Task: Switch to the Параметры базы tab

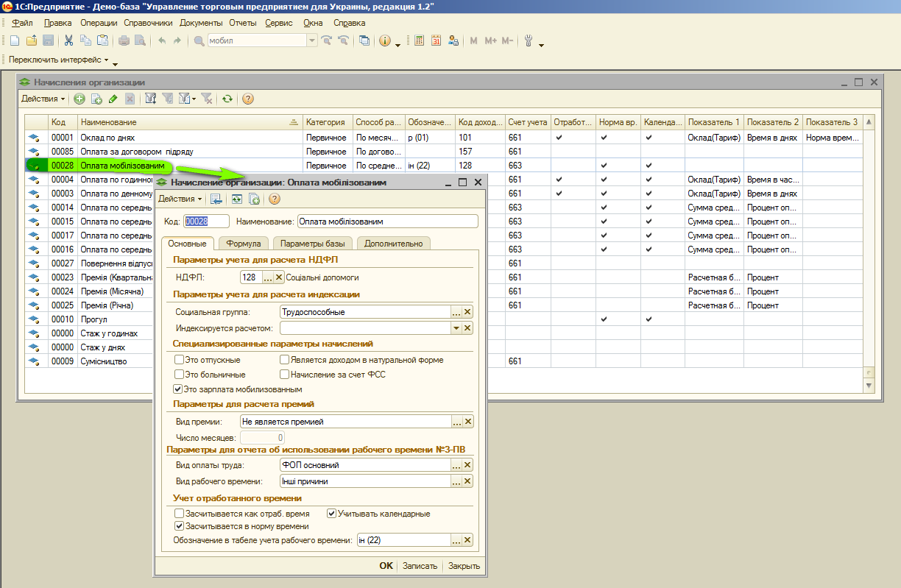Action: click(313, 244)
